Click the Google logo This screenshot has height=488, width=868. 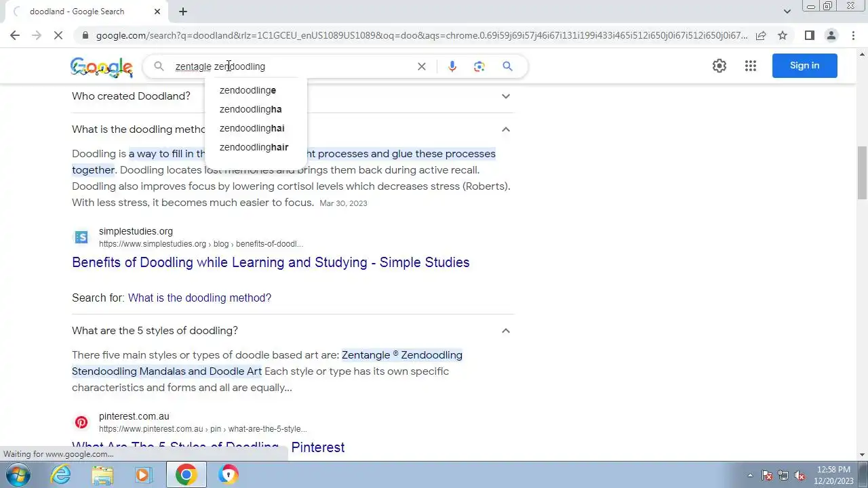coord(102,66)
